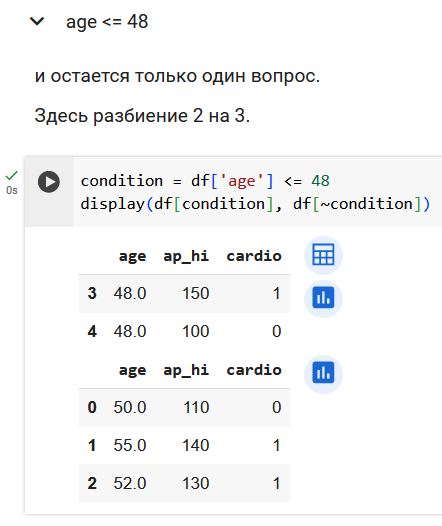Run the code cell with play button
This screenshot has height=526, width=442.
click(x=49, y=182)
